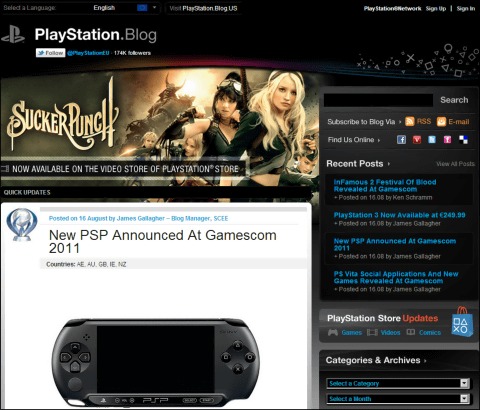Click the PlayStation logo icon
This screenshot has height=410, width=480.
[13, 35]
